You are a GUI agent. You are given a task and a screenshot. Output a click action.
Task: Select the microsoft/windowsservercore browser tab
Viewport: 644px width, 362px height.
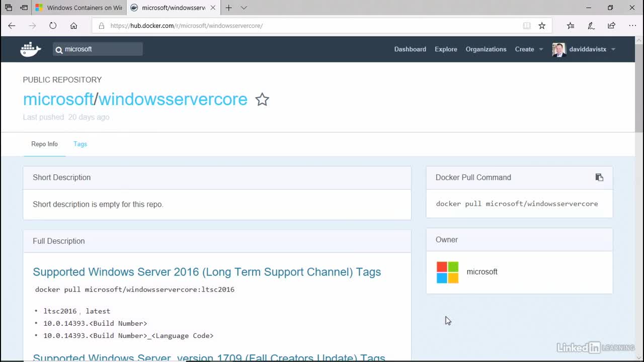tap(173, 8)
